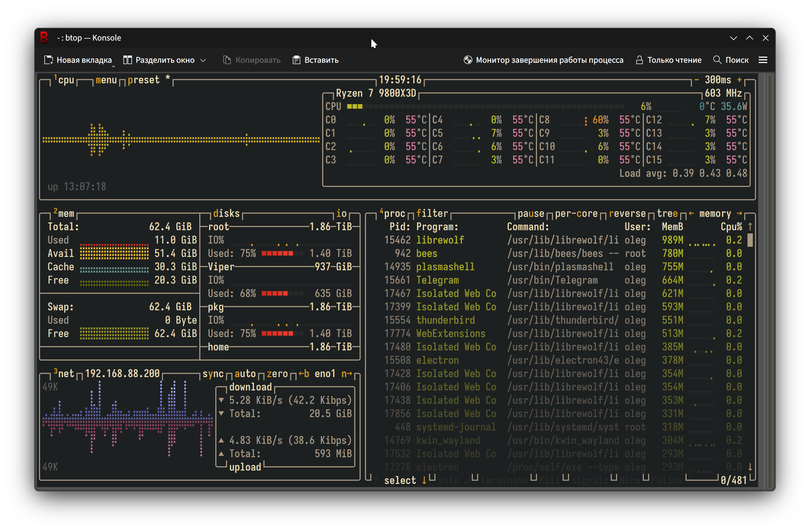Cycle the btop preset option
Screen dimensions: 810x532
coord(149,80)
